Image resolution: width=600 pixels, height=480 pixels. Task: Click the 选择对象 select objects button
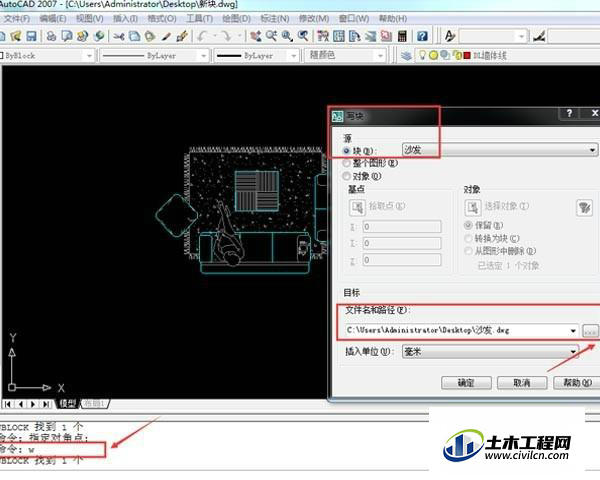click(473, 208)
